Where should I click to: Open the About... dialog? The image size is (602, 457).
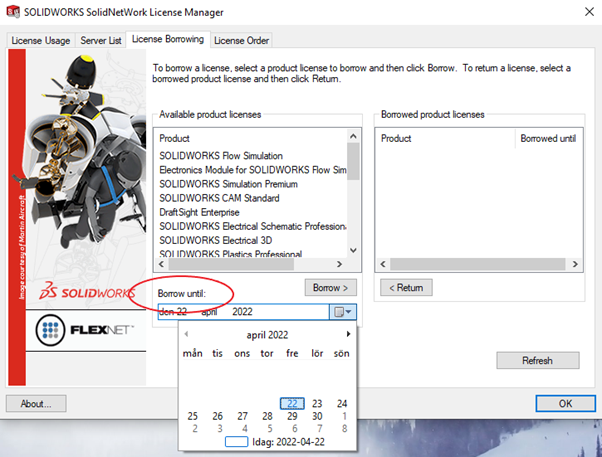click(x=36, y=404)
